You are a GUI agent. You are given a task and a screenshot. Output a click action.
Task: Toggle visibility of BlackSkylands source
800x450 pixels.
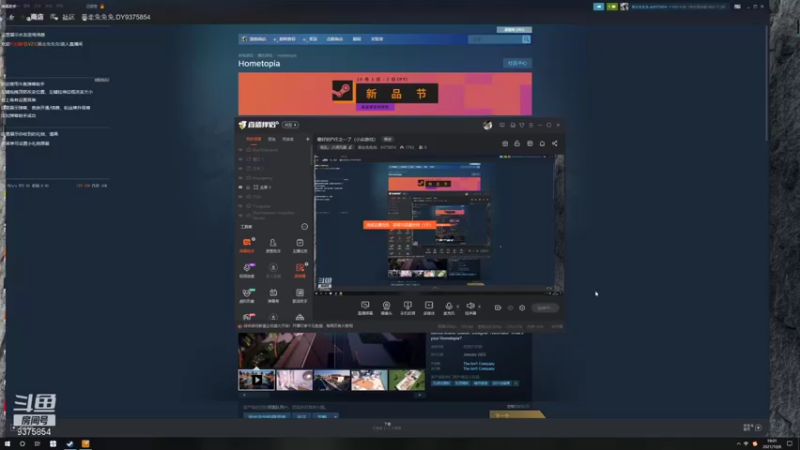click(x=241, y=150)
